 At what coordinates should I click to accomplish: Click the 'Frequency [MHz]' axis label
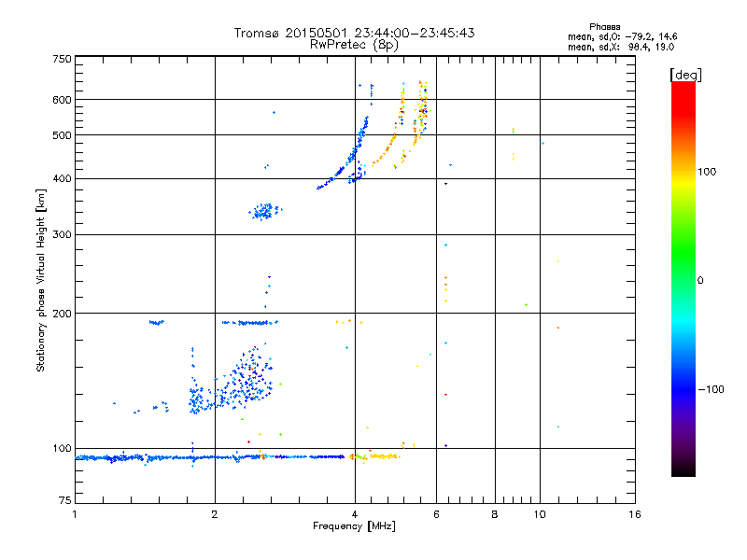pyautogui.click(x=354, y=526)
